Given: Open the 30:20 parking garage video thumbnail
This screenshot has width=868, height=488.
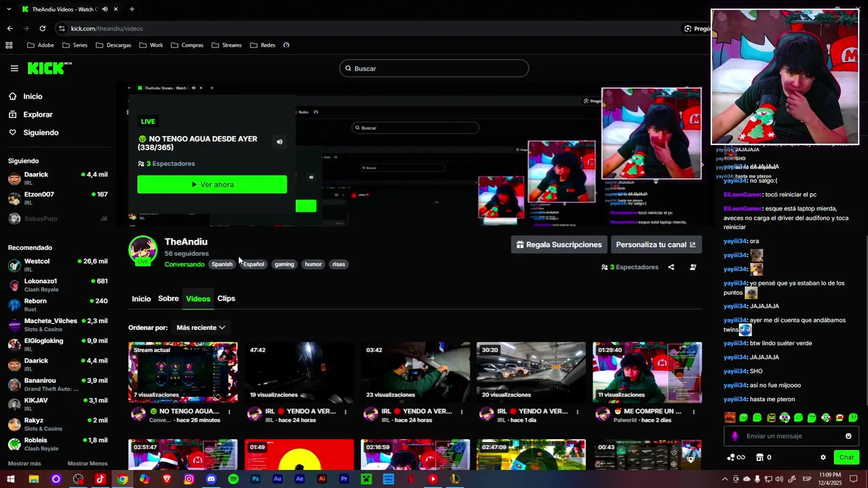Looking at the screenshot, I should coord(531,372).
